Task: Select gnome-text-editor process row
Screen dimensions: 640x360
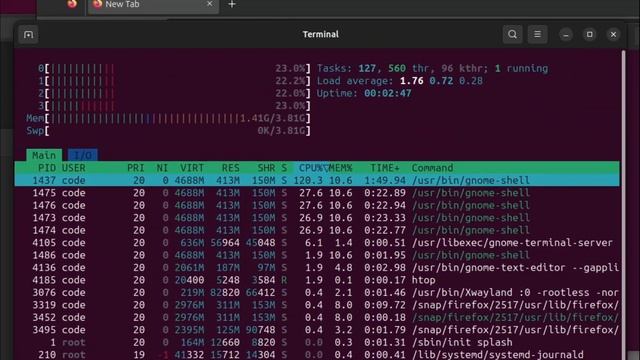Action: coord(317,267)
